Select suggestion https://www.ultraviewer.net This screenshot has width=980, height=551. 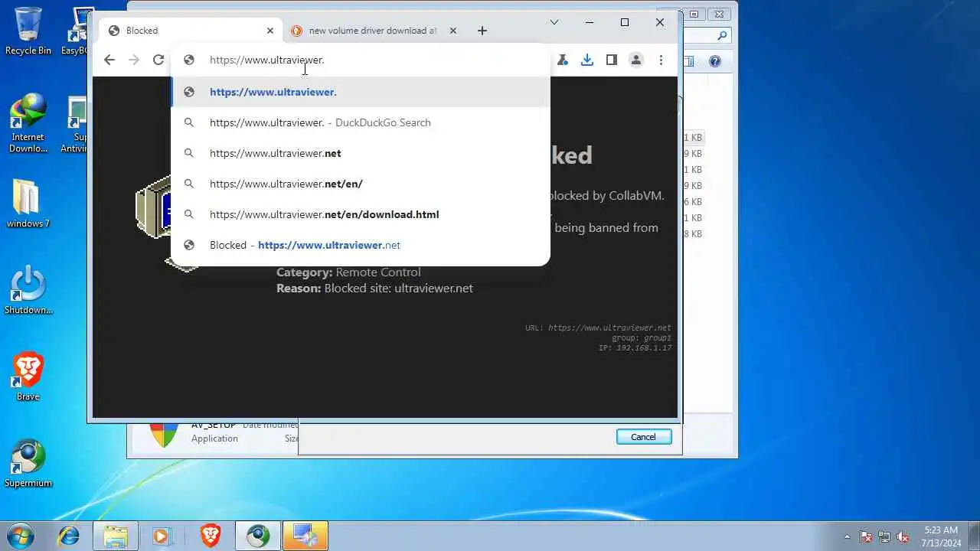point(361,153)
